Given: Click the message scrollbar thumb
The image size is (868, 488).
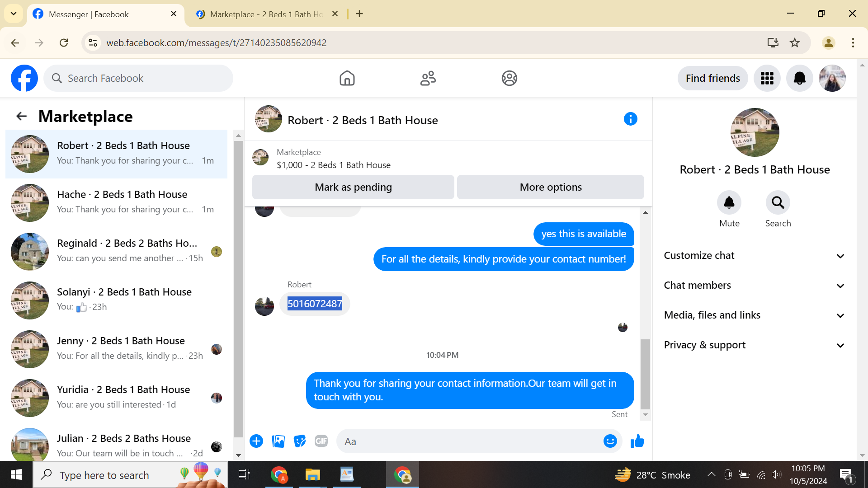Looking at the screenshot, I should pos(645,374).
